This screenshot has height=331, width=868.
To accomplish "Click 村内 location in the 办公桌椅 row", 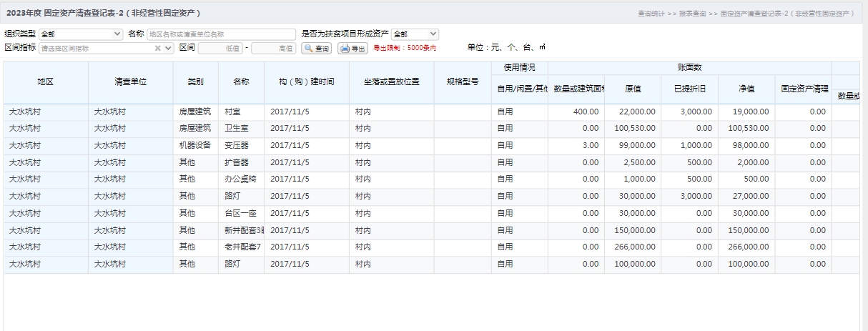I will (392, 179).
